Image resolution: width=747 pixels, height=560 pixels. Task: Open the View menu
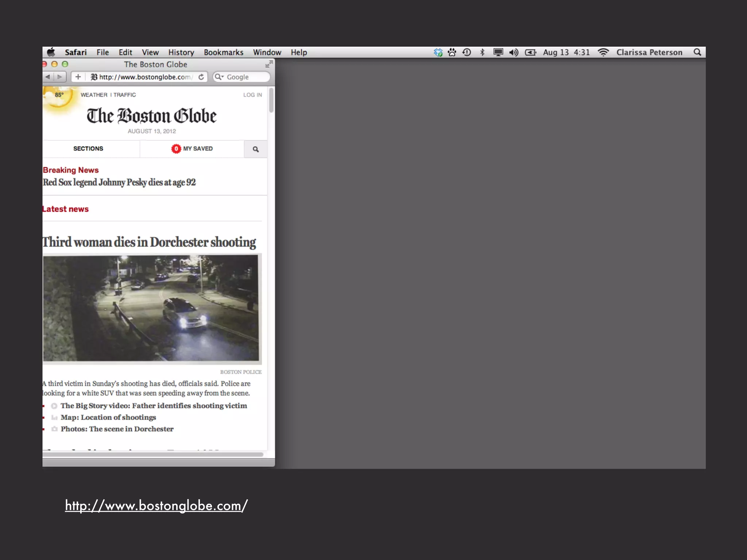point(150,52)
